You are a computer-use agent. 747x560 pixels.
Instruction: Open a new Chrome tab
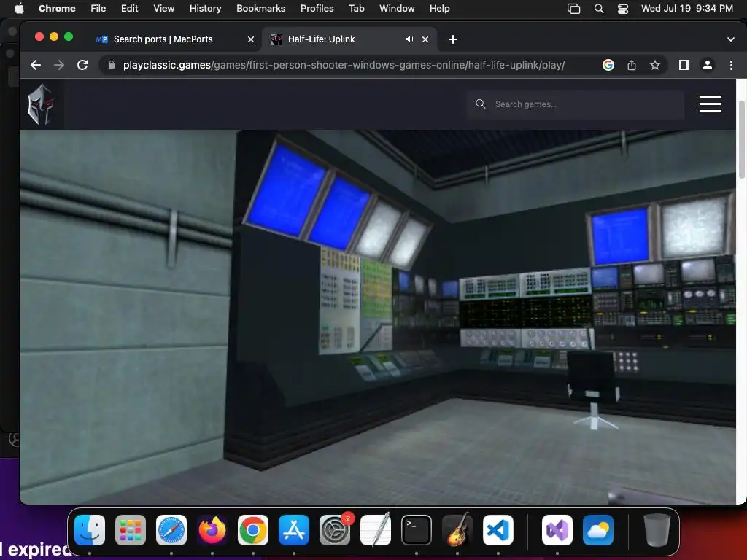tap(452, 39)
